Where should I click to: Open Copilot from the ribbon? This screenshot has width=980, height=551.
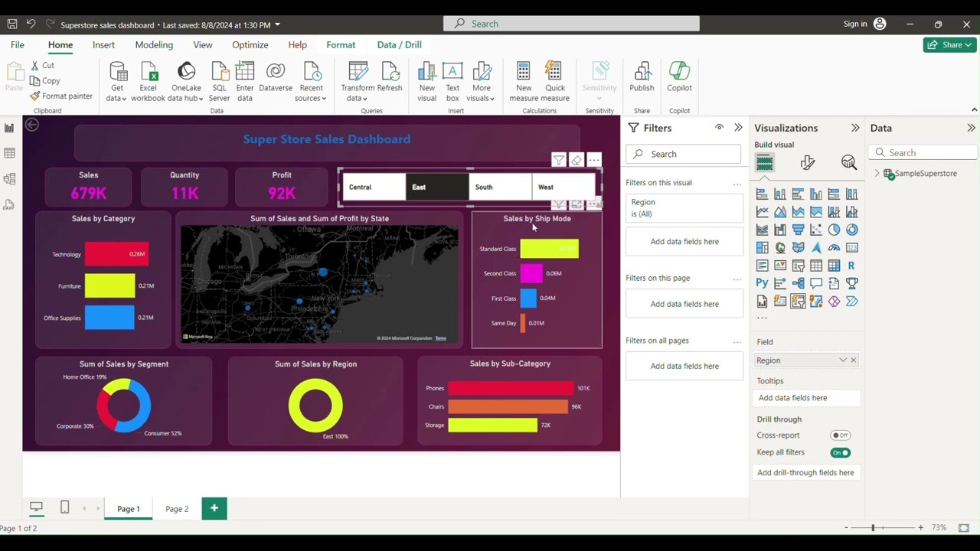[679, 77]
